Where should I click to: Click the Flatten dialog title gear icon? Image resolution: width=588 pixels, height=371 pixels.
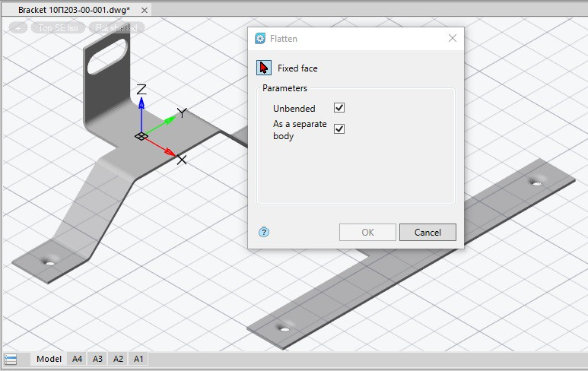260,39
